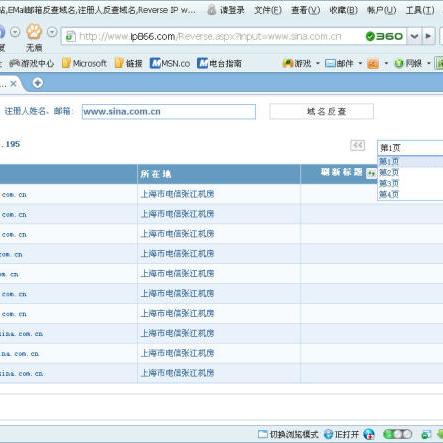Select 第4页 in the dropdown list

click(410, 194)
